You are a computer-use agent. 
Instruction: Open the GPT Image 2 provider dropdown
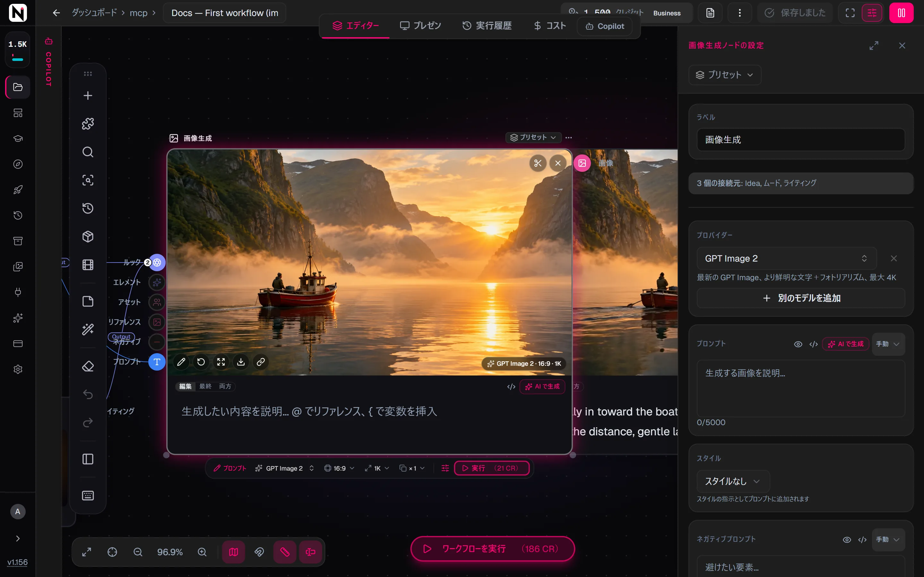pos(787,258)
